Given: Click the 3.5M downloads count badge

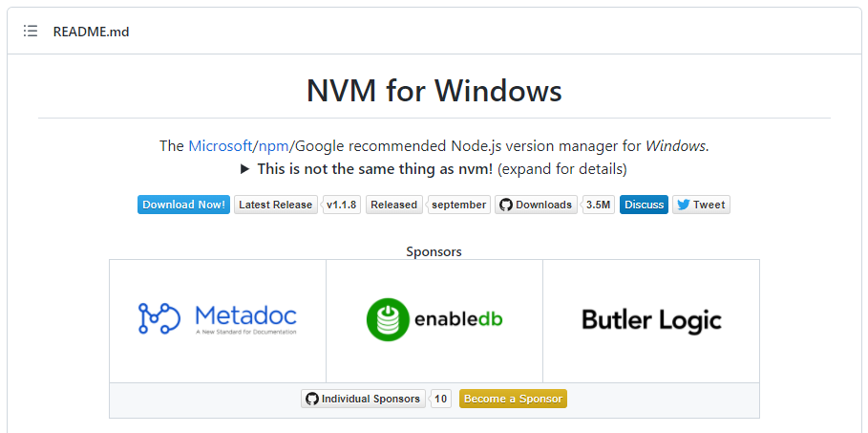Looking at the screenshot, I should (599, 205).
